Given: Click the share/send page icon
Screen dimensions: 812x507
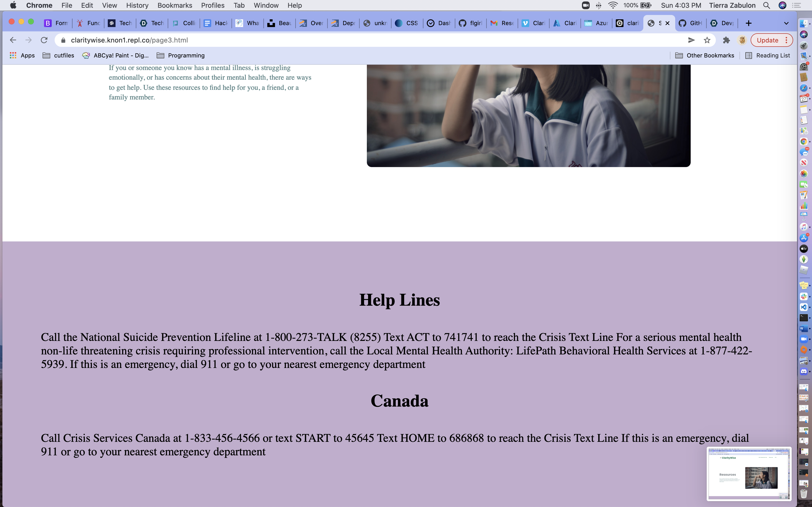Looking at the screenshot, I should point(691,40).
